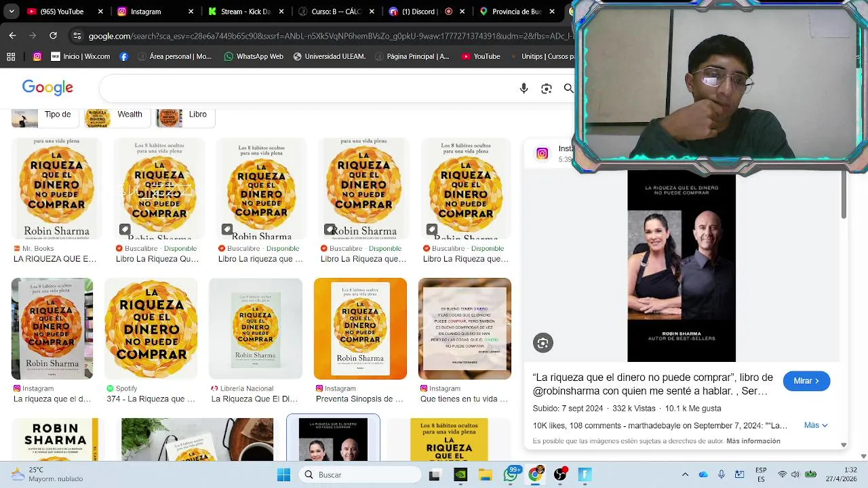The width and height of the screenshot is (868, 488).
Task: Open the Área personal bookmark
Action: 174,56
